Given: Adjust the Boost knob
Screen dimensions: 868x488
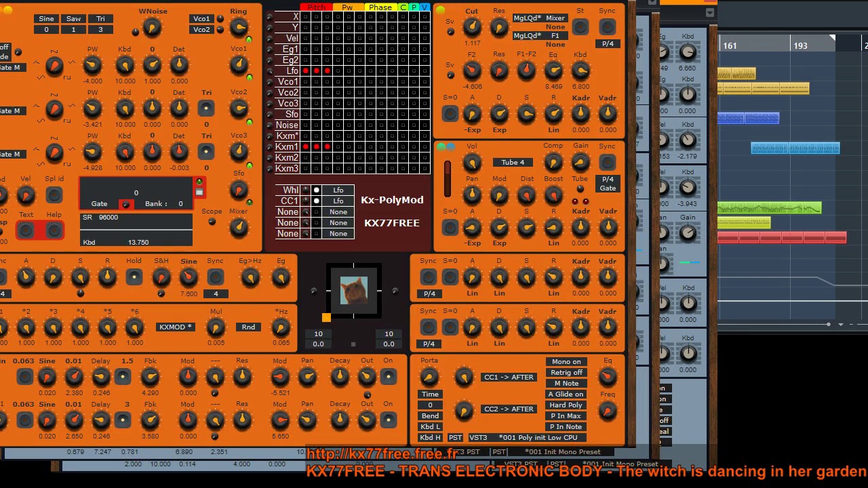Looking at the screenshot, I should [x=553, y=195].
